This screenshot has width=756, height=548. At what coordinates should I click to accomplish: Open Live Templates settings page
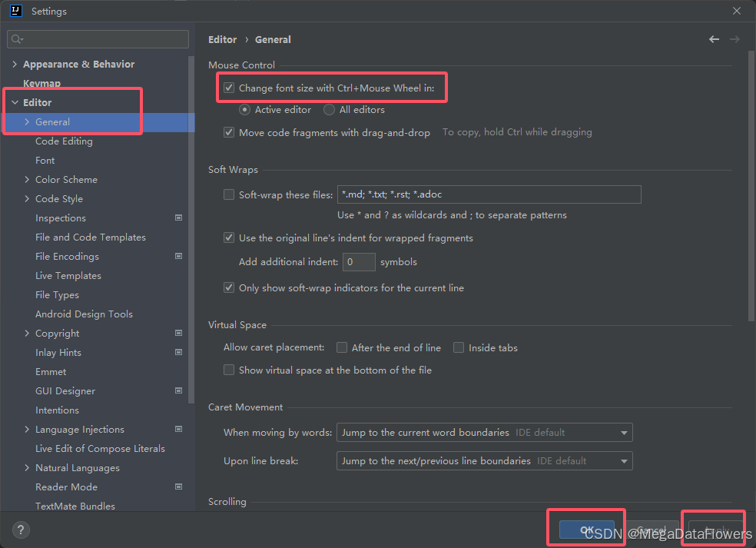pos(68,275)
